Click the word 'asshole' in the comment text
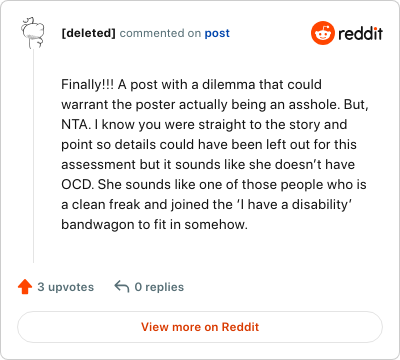This screenshot has width=400, height=360. click(314, 105)
